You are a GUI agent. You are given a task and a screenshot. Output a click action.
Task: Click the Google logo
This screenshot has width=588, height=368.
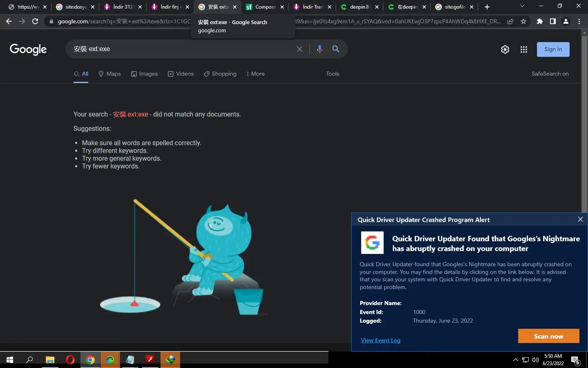(28, 49)
